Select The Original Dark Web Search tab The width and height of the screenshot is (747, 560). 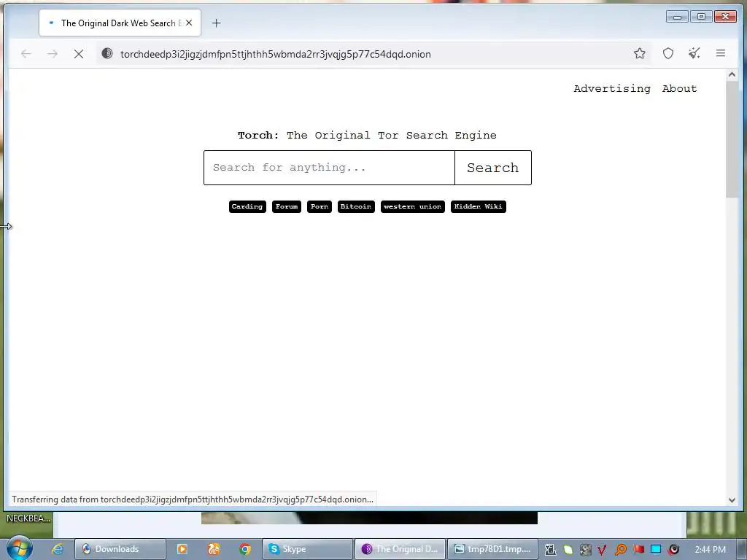point(120,23)
